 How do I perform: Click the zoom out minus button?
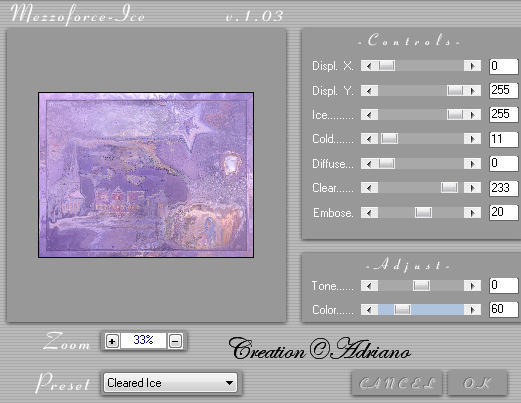pos(175,341)
